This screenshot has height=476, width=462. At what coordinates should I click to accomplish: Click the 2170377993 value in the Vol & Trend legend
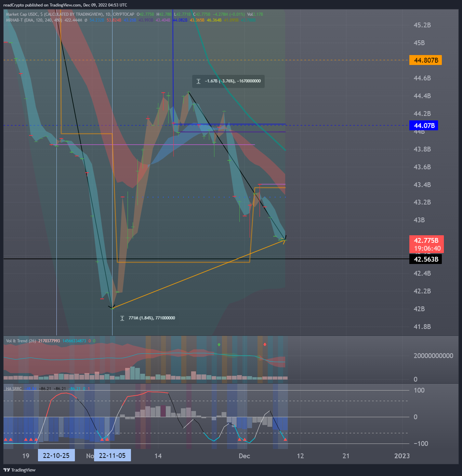point(49,341)
